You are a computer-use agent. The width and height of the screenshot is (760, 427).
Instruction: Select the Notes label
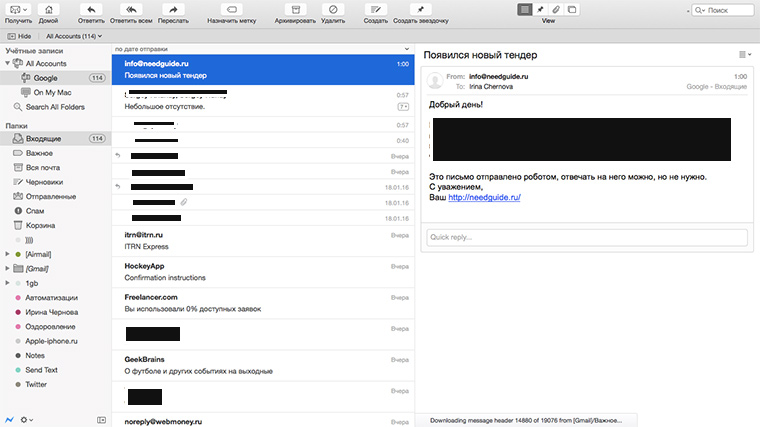click(x=55, y=355)
